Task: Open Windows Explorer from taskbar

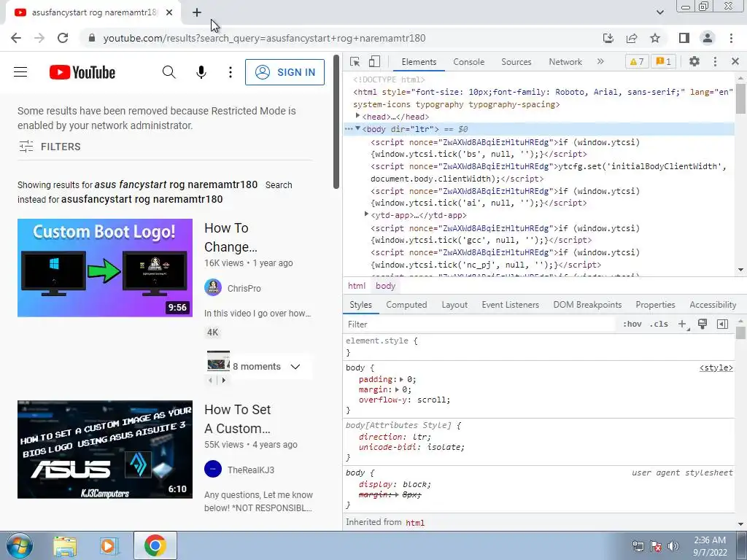Action: 65,545
